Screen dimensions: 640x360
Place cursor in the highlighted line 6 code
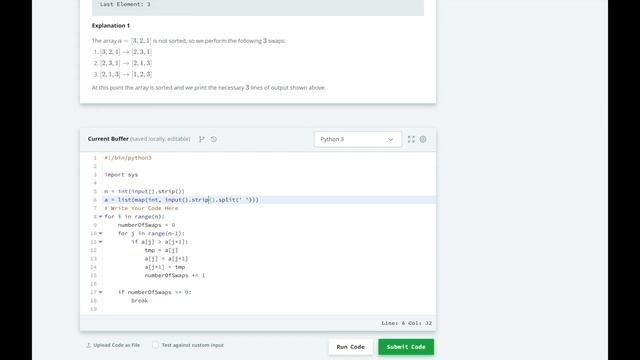(182, 200)
